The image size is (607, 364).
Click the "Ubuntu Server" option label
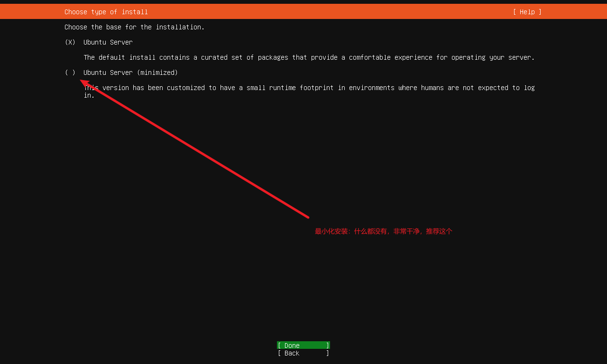point(108,42)
